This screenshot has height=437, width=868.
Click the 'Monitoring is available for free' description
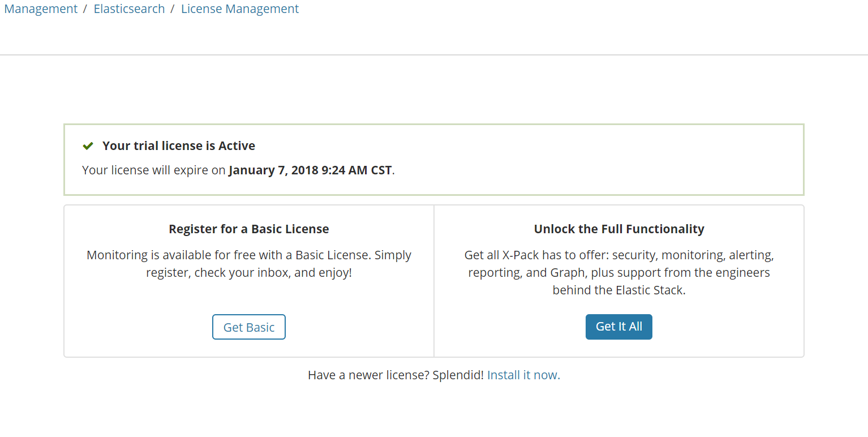coord(249,264)
